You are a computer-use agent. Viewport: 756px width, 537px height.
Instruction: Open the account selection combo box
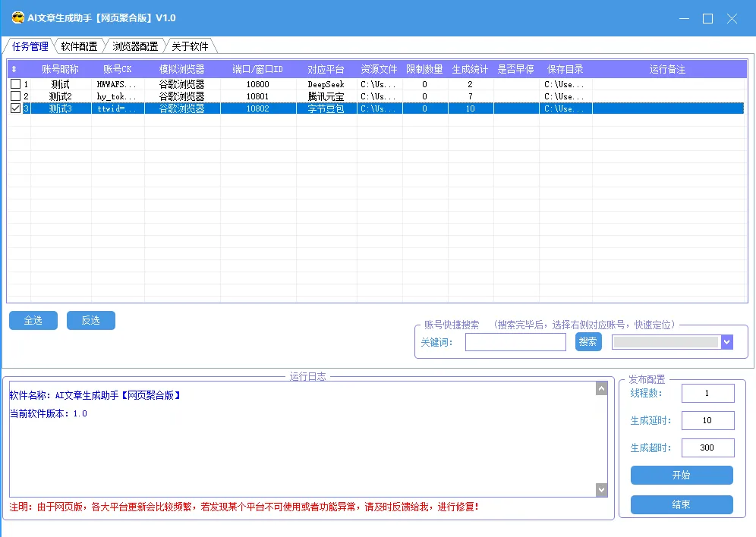tap(673, 342)
